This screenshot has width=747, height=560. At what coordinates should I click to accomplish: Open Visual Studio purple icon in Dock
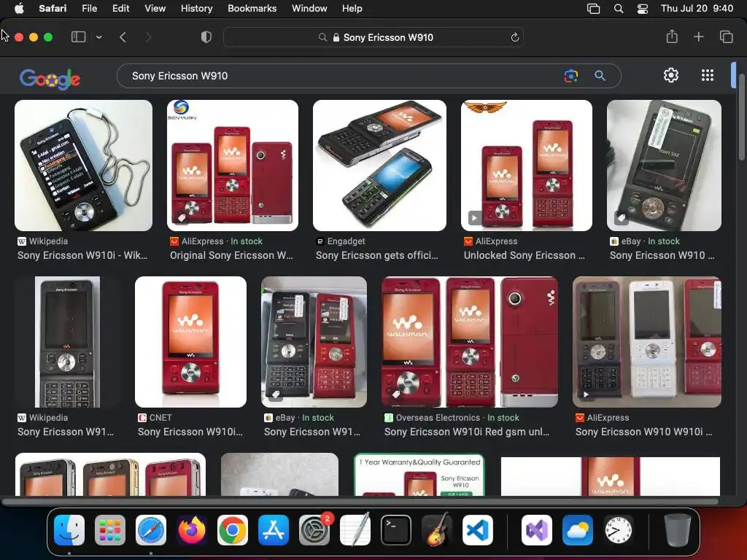[x=537, y=530]
